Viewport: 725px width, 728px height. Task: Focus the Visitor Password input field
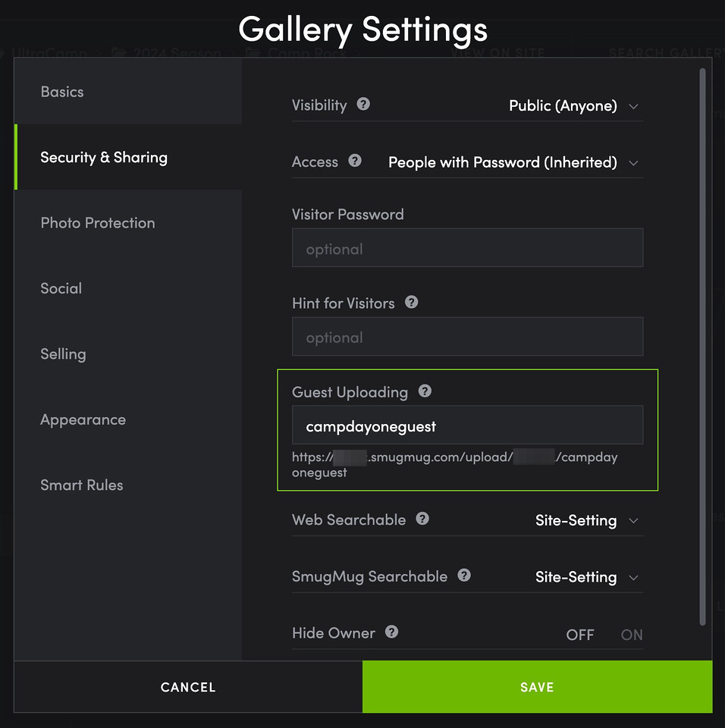(468, 247)
